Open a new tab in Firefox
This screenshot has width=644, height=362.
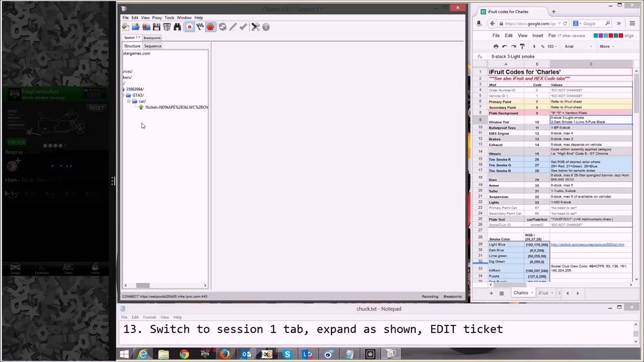pyautogui.click(x=553, y=12)
